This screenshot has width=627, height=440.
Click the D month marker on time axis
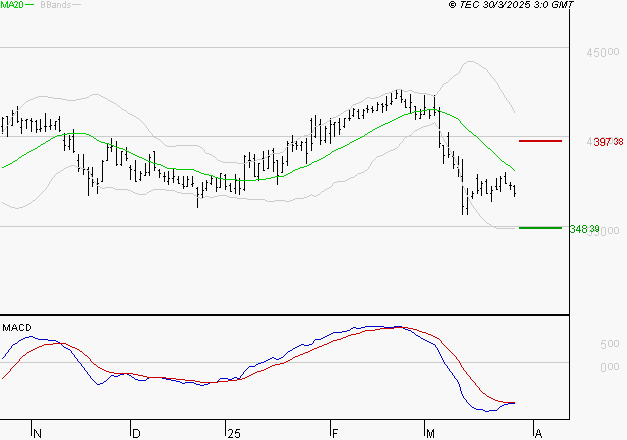click(136, 434)
